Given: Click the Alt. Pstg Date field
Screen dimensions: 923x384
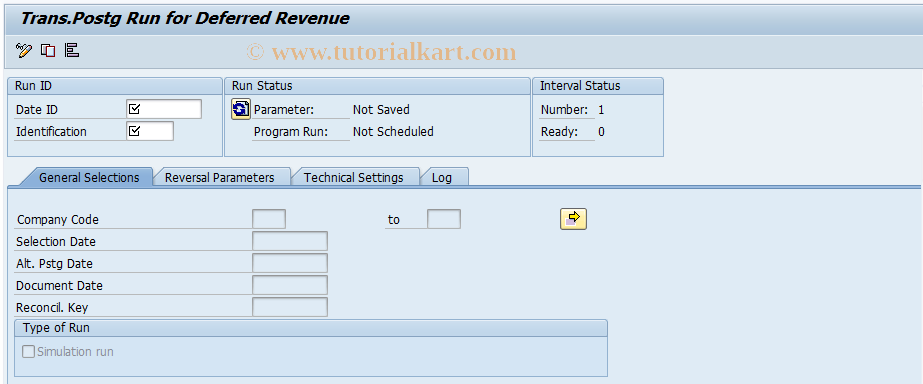Looking at the screenshot, I should (x=290, y=263).
